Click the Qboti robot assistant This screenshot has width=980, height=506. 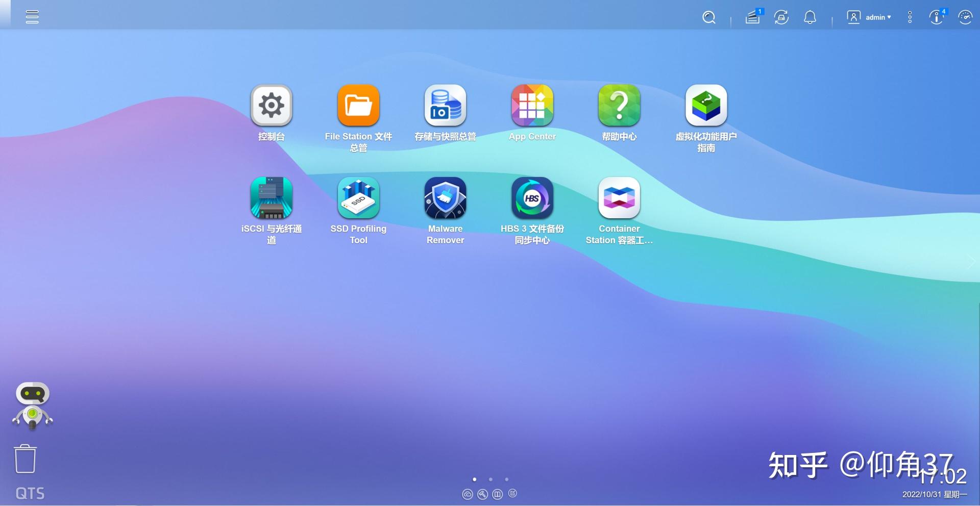pos(33,406)
